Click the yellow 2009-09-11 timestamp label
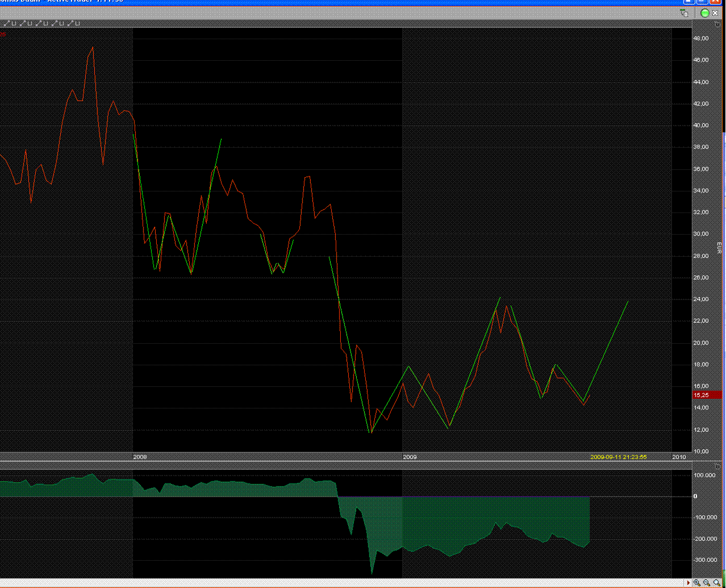This screenshot has width=726, height=588. (618, 457)
